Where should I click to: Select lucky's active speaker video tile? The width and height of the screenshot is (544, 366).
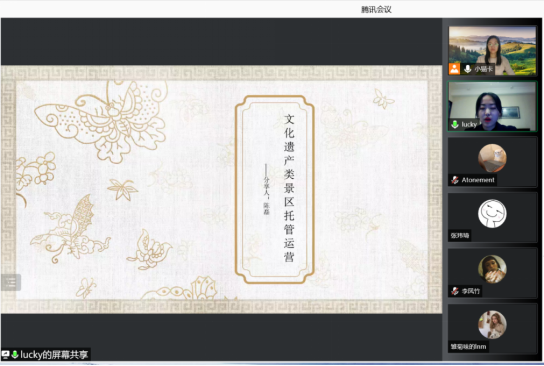[492, 106]
